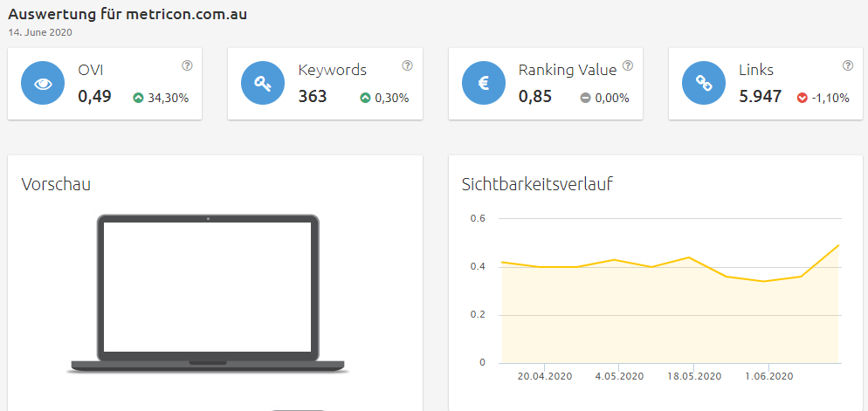Click the Keywords key icon

(x=264, y=83)
